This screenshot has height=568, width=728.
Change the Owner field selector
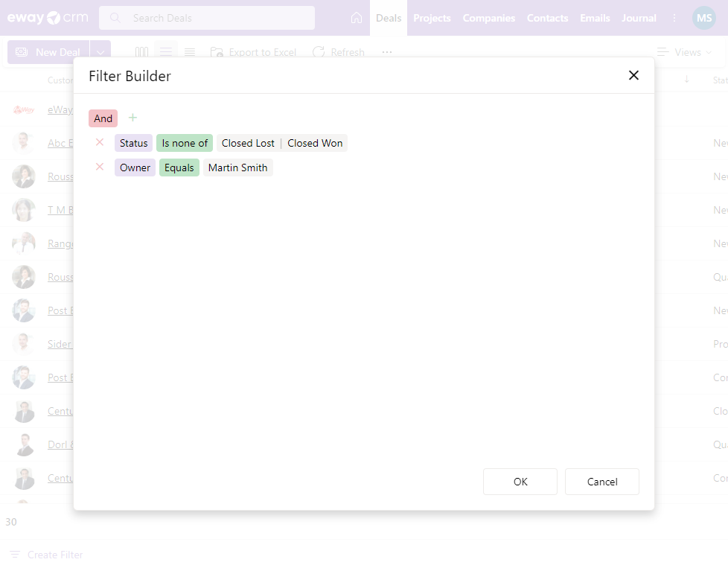[x=135, y=167]
